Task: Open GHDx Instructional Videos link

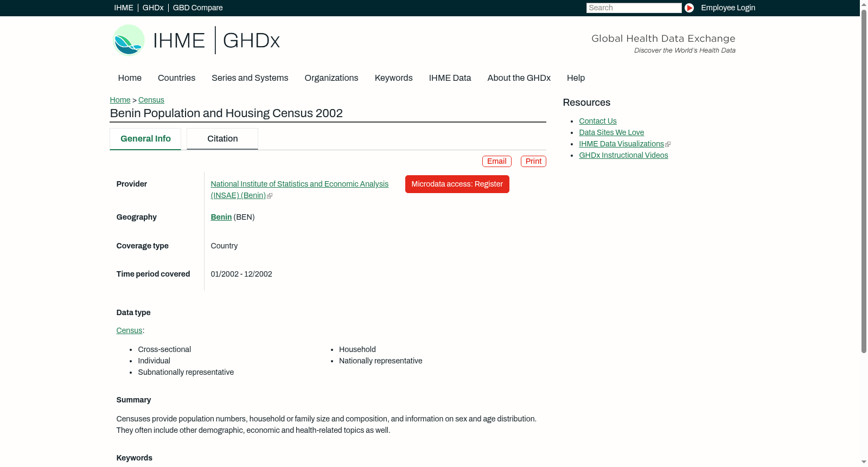Action: tap(623, 155)
